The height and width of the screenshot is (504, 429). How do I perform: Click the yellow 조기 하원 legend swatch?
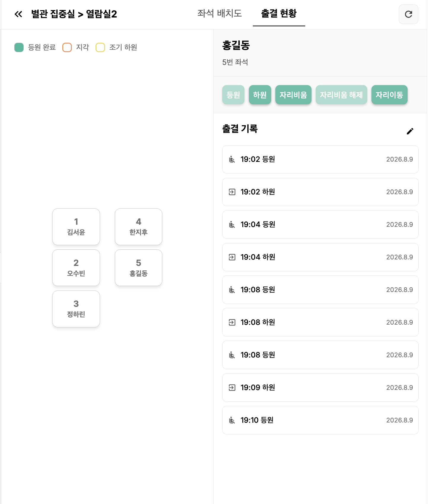(100, 47)
